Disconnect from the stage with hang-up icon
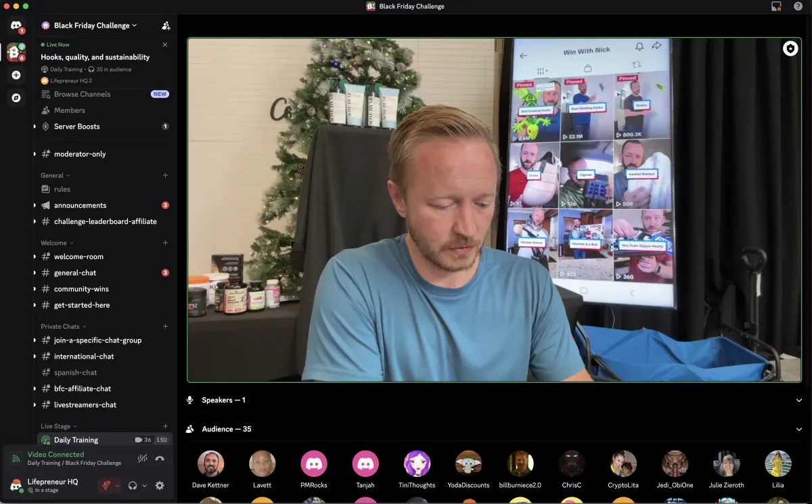Image resolution: width=812 pixels, height=504 pixels. pyautogui.click(x=160, y=459)
